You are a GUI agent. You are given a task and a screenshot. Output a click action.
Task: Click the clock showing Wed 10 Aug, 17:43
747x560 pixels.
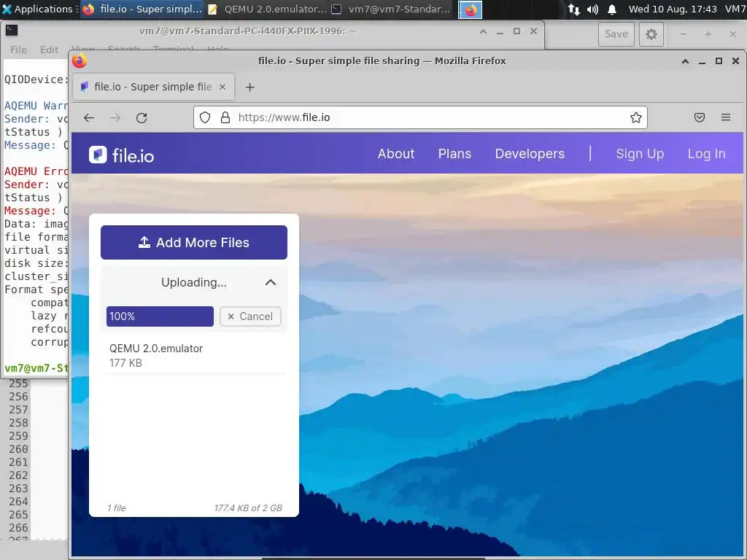click(x=672, y=9)
